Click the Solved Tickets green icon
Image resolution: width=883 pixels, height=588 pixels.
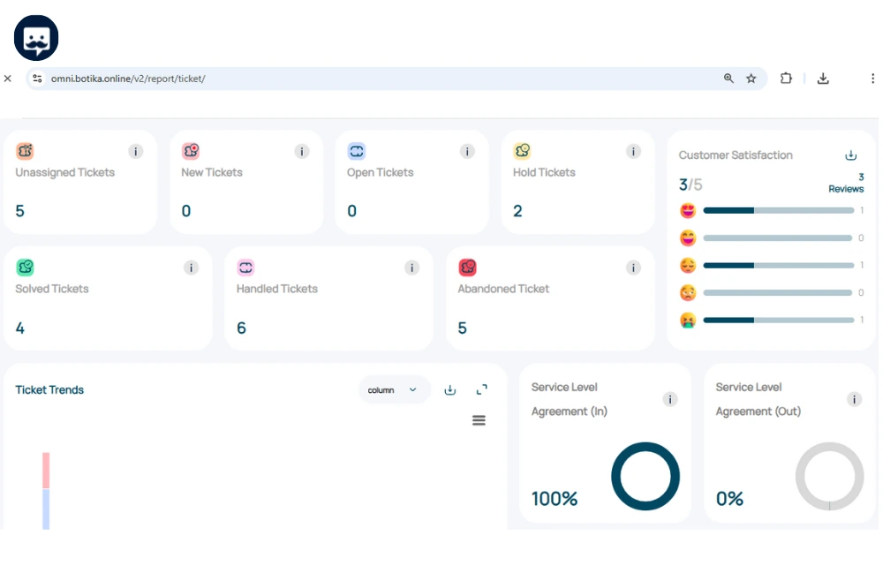(x=26, y=267)
